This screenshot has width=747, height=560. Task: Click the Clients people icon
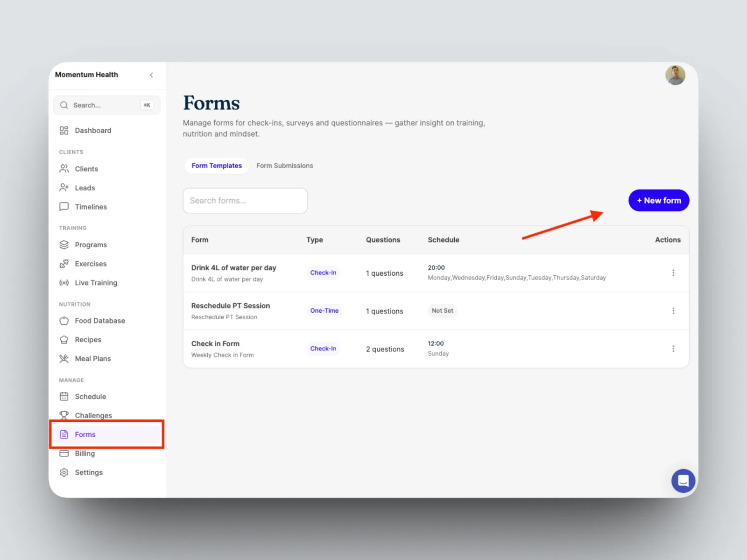(x=64, y=168)
